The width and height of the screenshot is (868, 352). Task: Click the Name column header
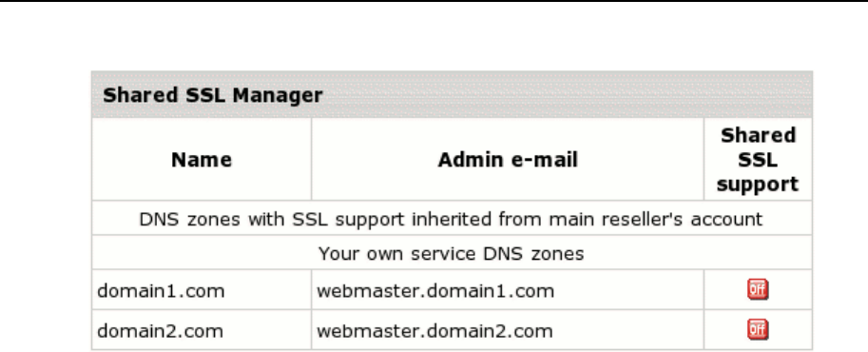[202, 160]
